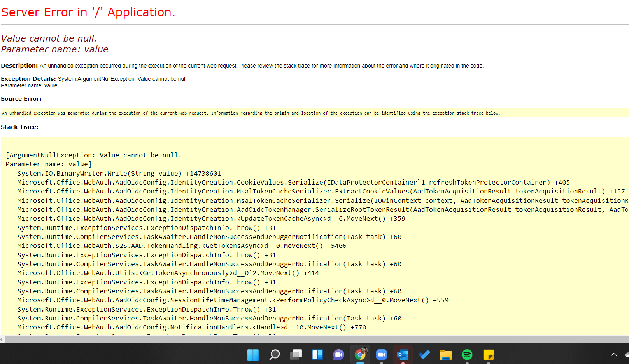This screenshot has height=364, width=629.
Task: Launch Spotify from the taskbar
Action: pyautogui.click(x=467, y=355)
